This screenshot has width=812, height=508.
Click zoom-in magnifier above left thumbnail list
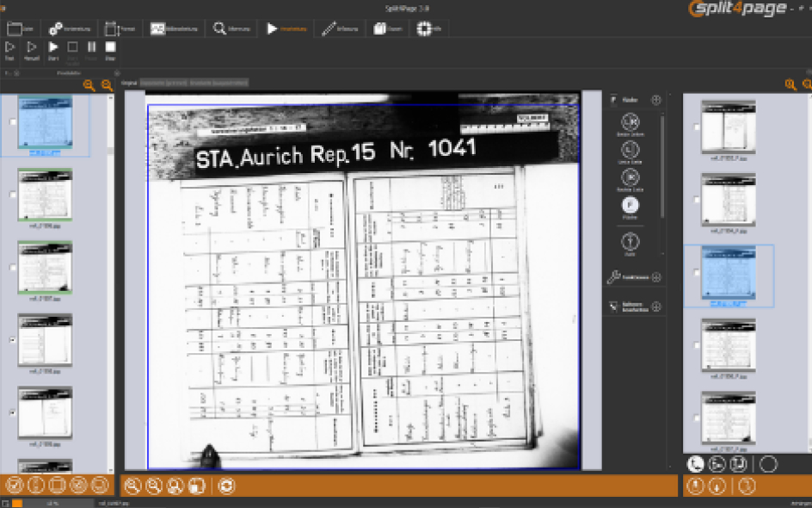[x=89, y=85]
